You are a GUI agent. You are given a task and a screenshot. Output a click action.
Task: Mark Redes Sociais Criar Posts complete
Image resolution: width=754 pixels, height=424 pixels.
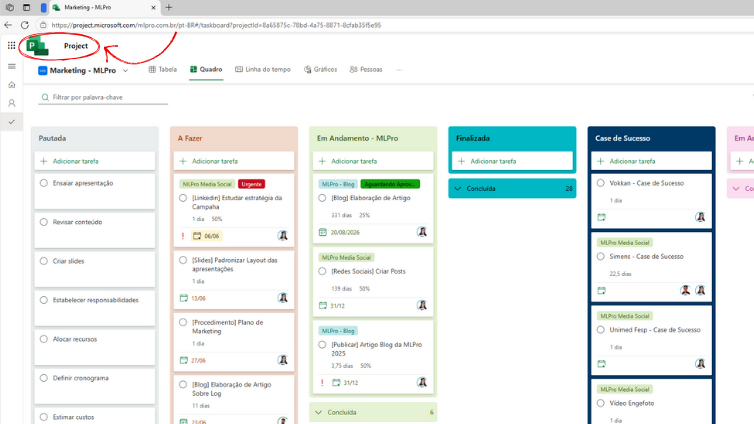point(322,271)
